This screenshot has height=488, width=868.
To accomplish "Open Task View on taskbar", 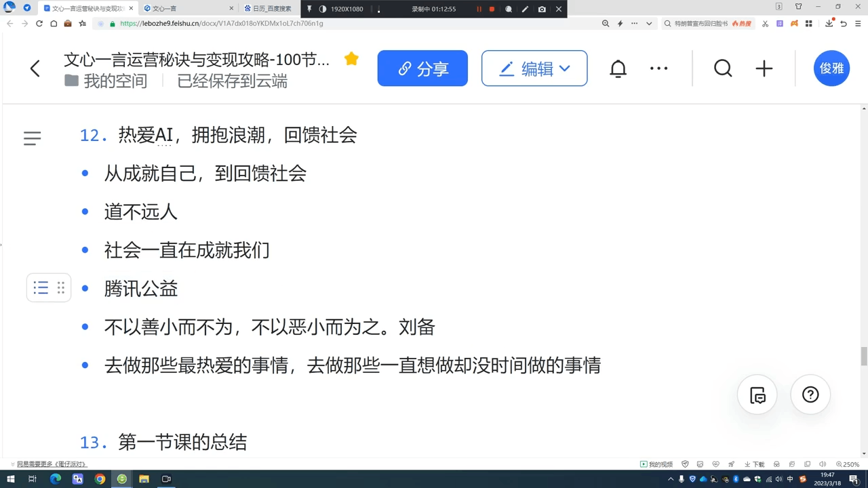I will pos(32,479).
